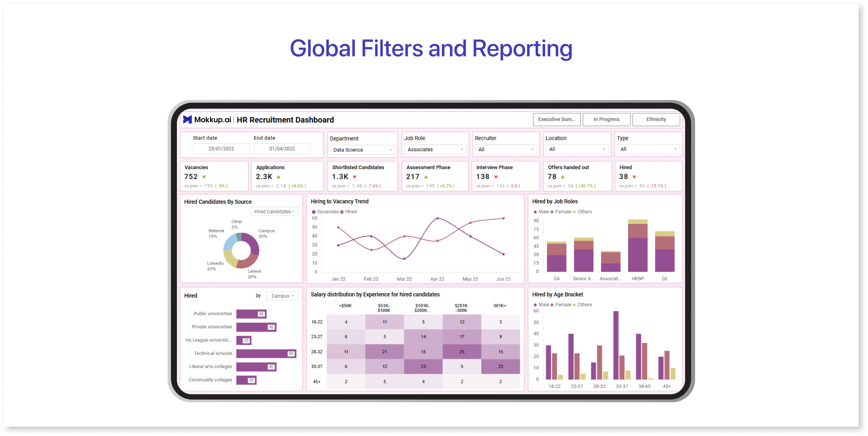Toggle Male legend in Hired by Age Bracket

tap(541, 304)
